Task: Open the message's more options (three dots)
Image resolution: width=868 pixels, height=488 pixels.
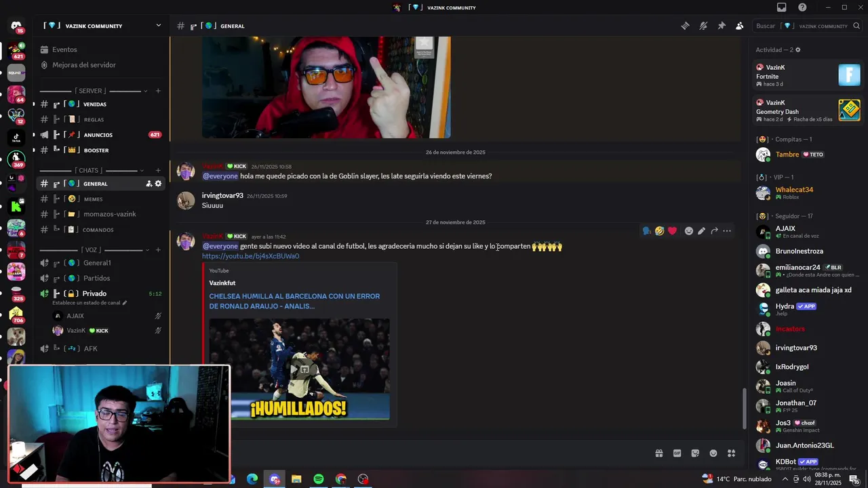Action: click(727, 231)
